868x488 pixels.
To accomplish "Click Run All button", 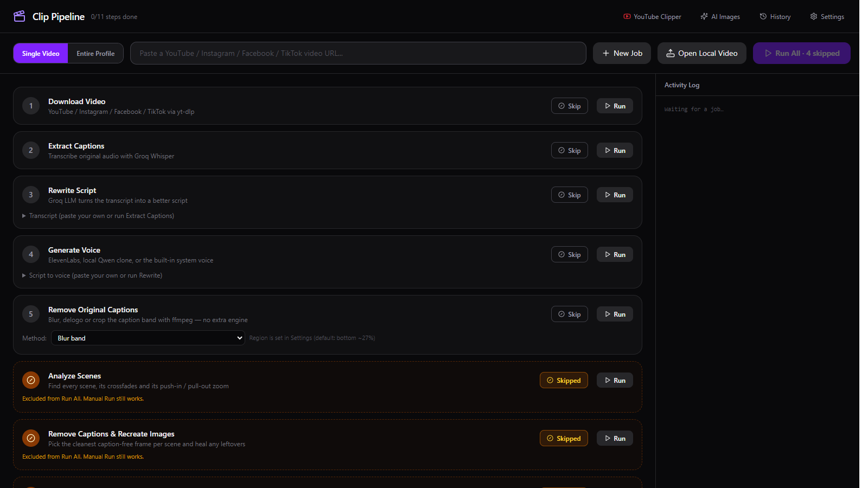I will tap(802, 53).
